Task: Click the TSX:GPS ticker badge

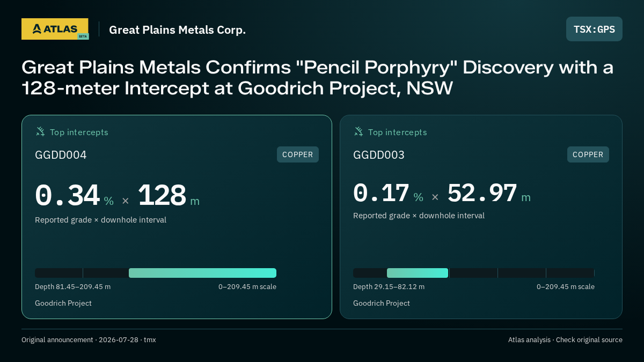Action: (594, 29)
